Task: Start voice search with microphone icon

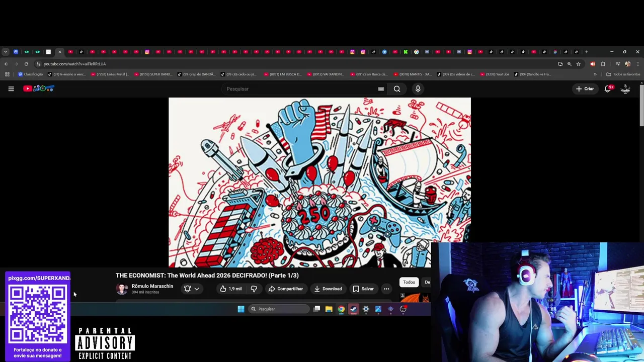Action: click(418, 89)
